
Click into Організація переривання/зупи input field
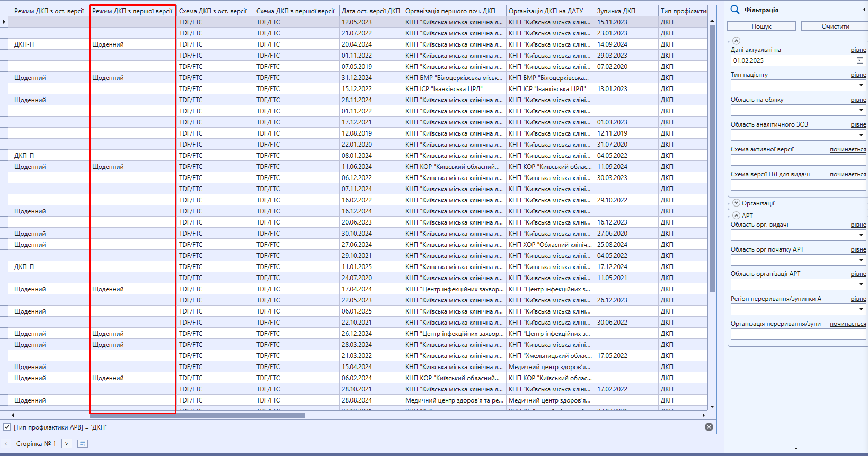pos(798,334)
